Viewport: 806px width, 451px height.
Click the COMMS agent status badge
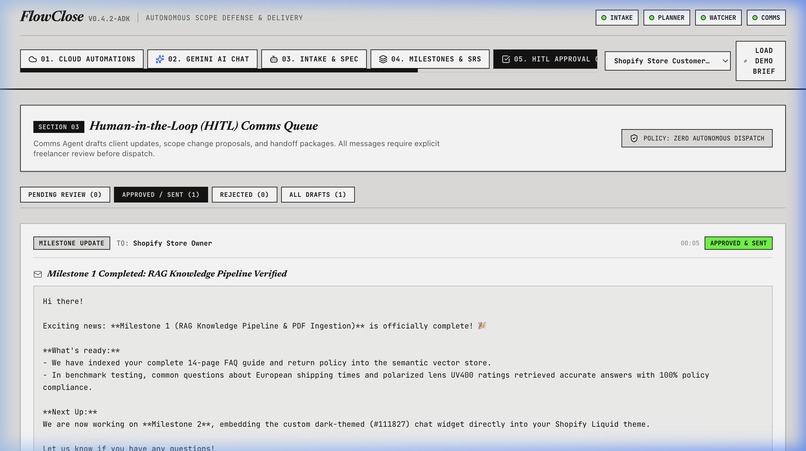pyautogui.click(x=766, y=17)
